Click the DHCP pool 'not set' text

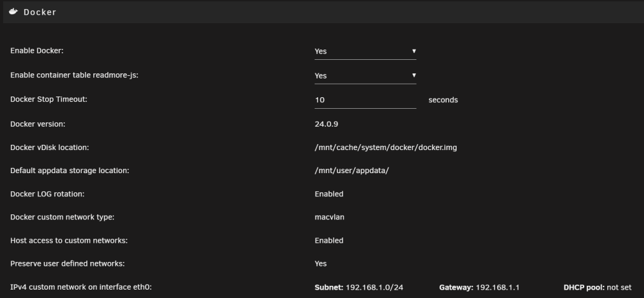click(x=619, y=287)
